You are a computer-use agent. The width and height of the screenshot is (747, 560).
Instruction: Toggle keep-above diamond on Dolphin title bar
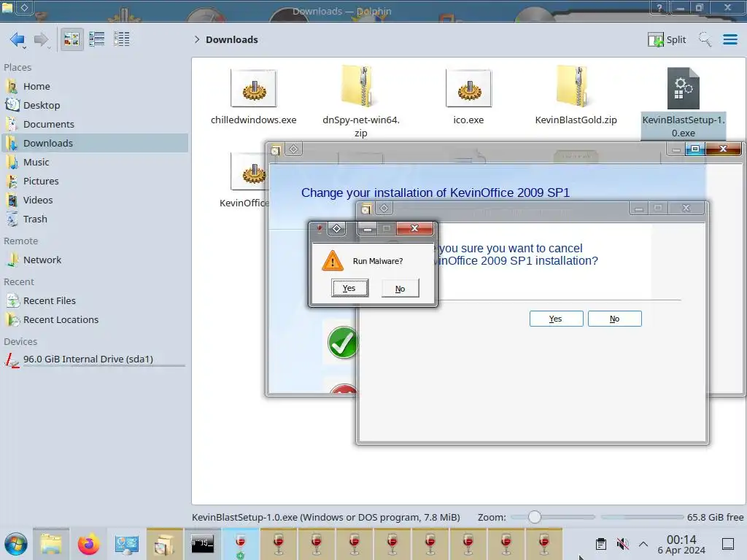click(24, 7)
